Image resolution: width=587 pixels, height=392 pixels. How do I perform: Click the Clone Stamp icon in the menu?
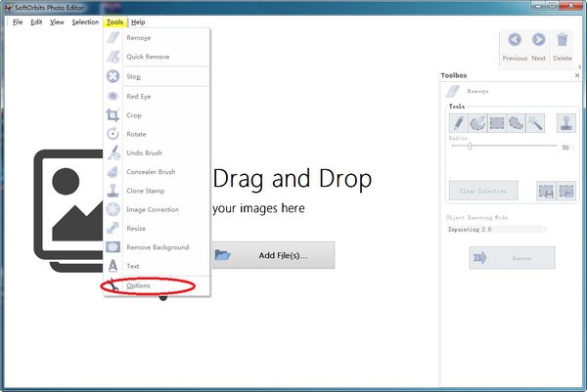tap(113, 191)
